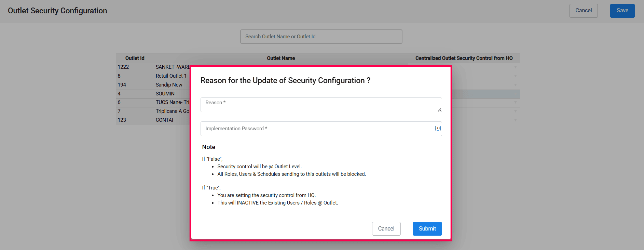The image size is (644, 250).
Task: Focus the Reason text field
Action: (x=318, y=105)
